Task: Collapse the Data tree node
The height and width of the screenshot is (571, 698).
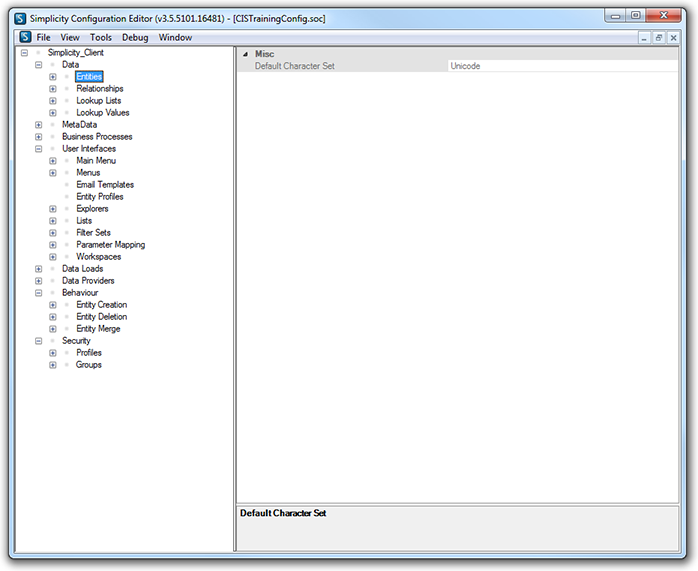Action: tap(39, 65)
